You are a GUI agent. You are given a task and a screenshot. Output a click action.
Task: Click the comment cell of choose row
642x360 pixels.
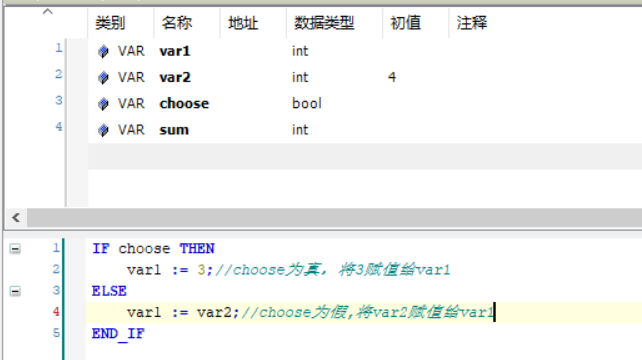point(545,104)
